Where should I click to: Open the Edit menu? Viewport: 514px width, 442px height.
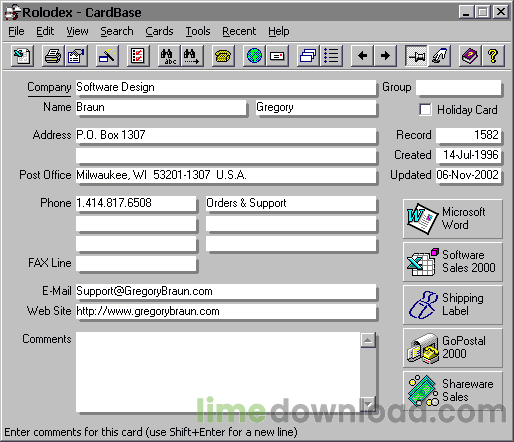click(45, 31)
